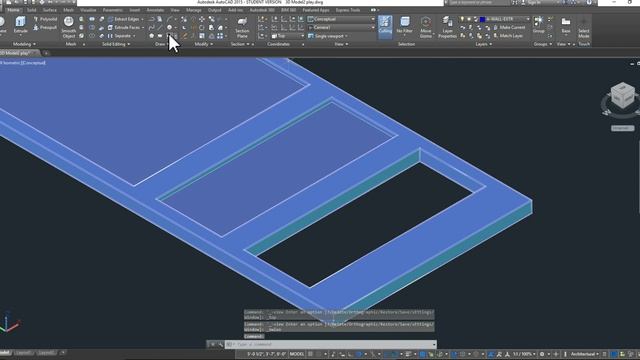This screenshot has width=640, height=360.
Task: Click the MODEL status bar button
Action: (x=297, y=354)
